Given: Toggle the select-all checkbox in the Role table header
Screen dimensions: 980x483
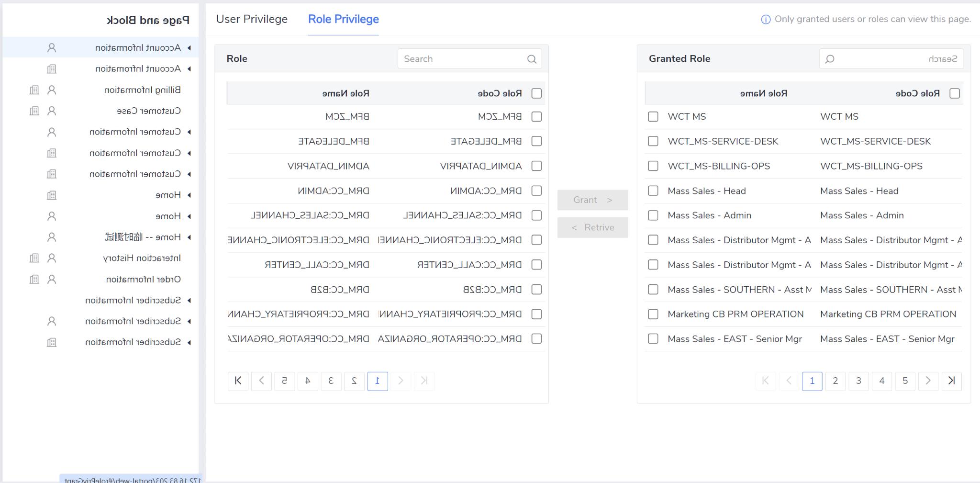Looking at the screenshot, I should click(x=536, y=93).
